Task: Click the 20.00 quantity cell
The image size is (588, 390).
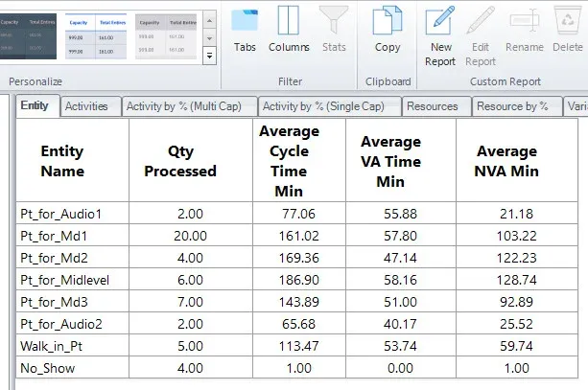Action: (x=191, y=236)
